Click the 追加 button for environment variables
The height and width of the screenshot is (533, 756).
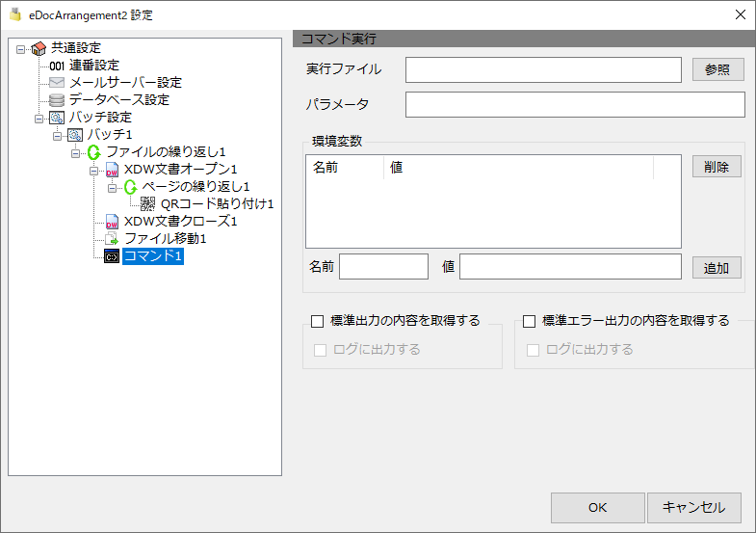click(x=717, y=268)
